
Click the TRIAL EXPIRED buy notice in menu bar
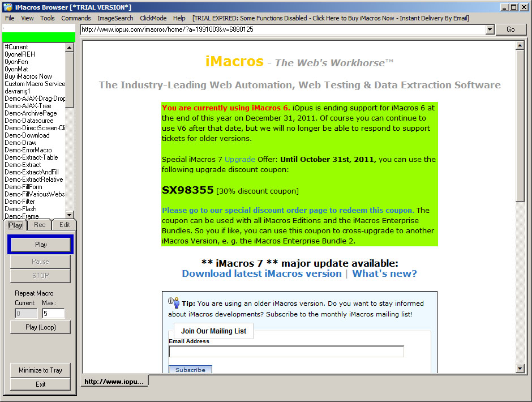point(331,18)
